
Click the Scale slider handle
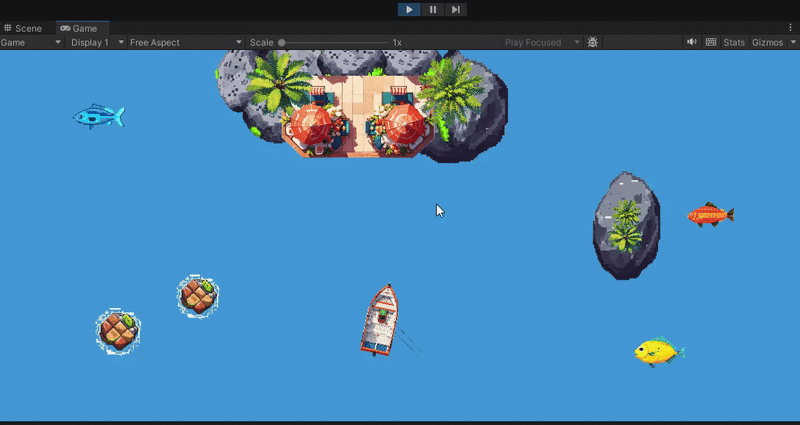click(x=282, y=43)
